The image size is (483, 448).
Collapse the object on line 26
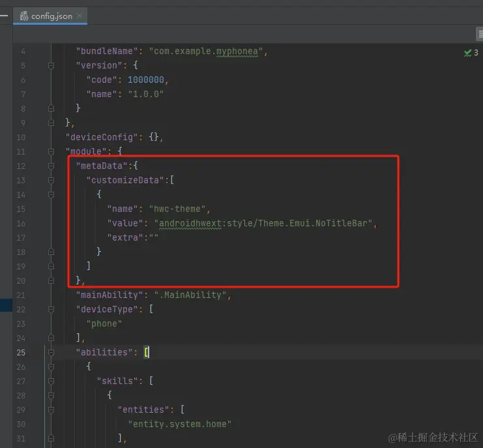point(51,366)
